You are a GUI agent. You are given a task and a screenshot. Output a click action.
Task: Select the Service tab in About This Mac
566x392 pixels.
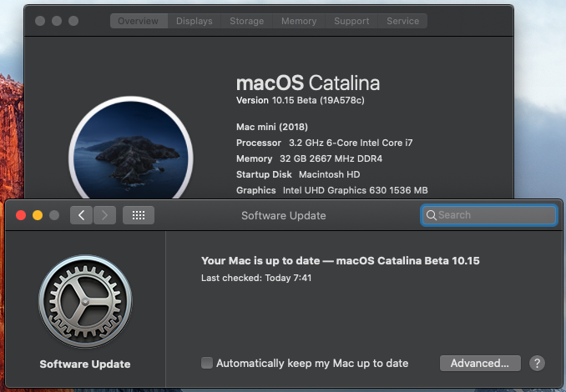tap(403, 21)
